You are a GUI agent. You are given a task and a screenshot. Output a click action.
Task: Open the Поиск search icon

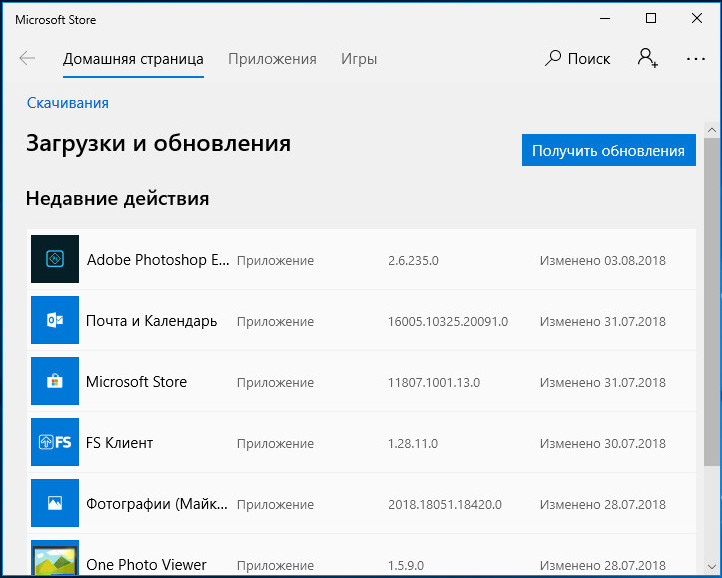coord(553,58)
